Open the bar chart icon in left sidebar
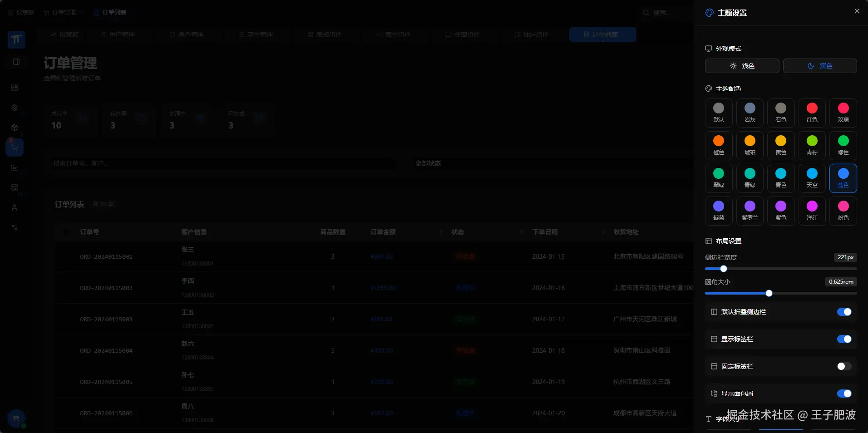This screenshot has height=433, width=868. point(15,167)
